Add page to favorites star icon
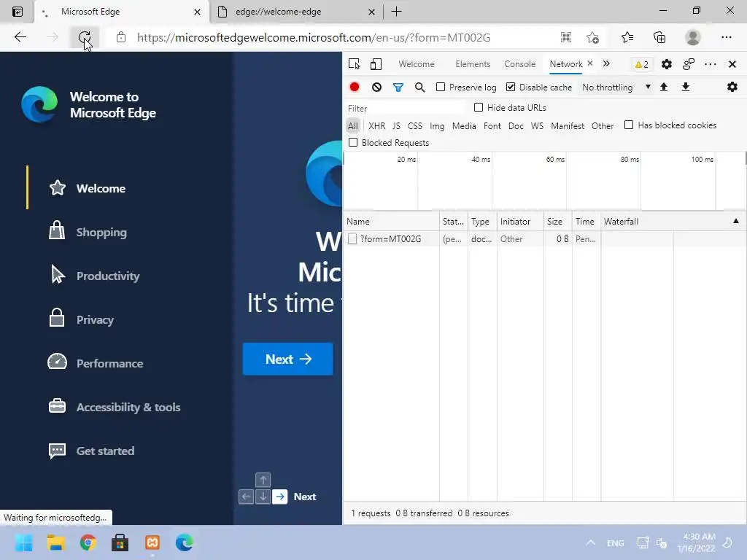The width and height of the screenshot is (747, 560). 592,37
